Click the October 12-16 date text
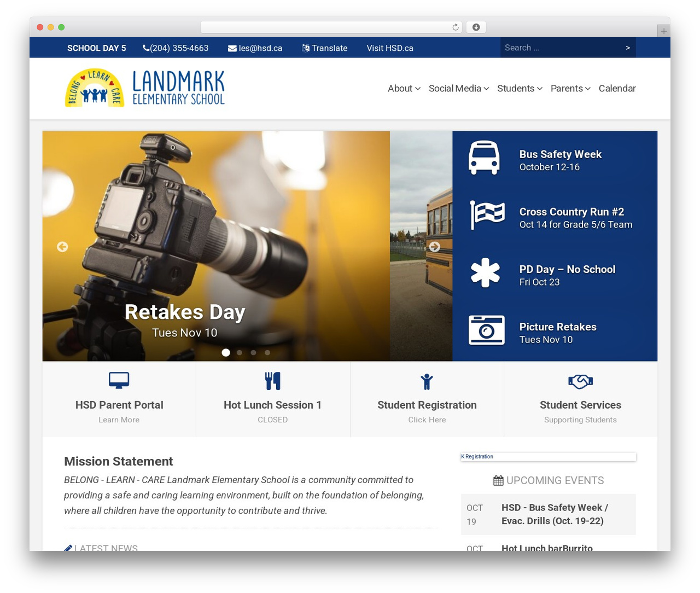This screenshot has width=700, height=593. pyautogui.click(x=549, y=167)
